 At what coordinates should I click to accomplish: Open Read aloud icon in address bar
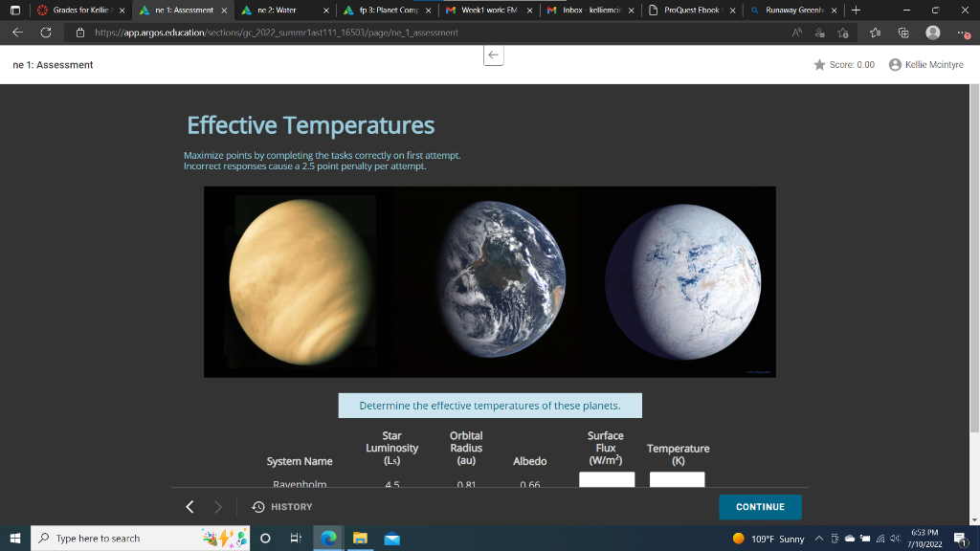[797, 33]
